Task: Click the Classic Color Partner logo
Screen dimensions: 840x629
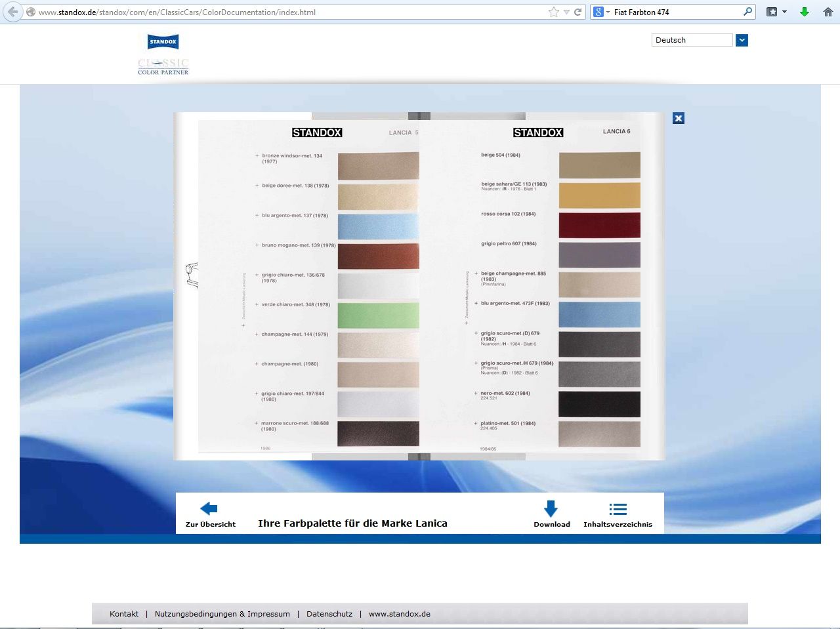Action: (163, 66)
